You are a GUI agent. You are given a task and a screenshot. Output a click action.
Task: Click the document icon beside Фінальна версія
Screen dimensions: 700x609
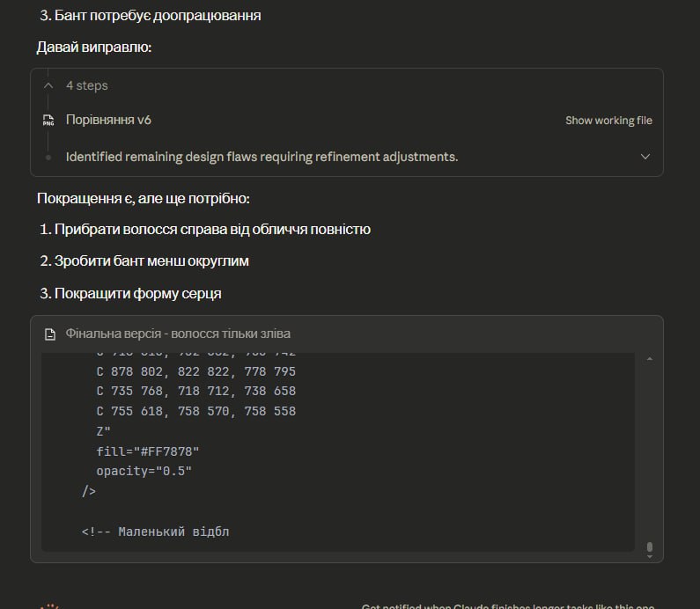point(50,334)
